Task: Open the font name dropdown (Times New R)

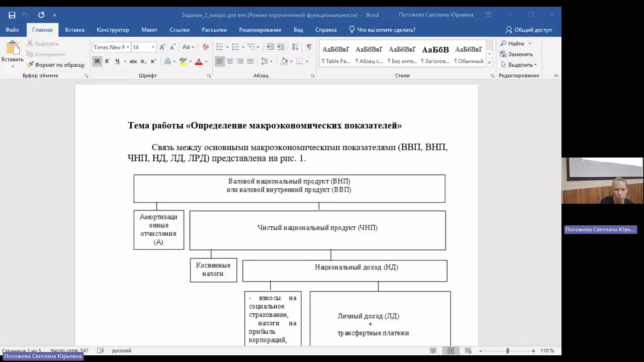Action: point(127,47)
